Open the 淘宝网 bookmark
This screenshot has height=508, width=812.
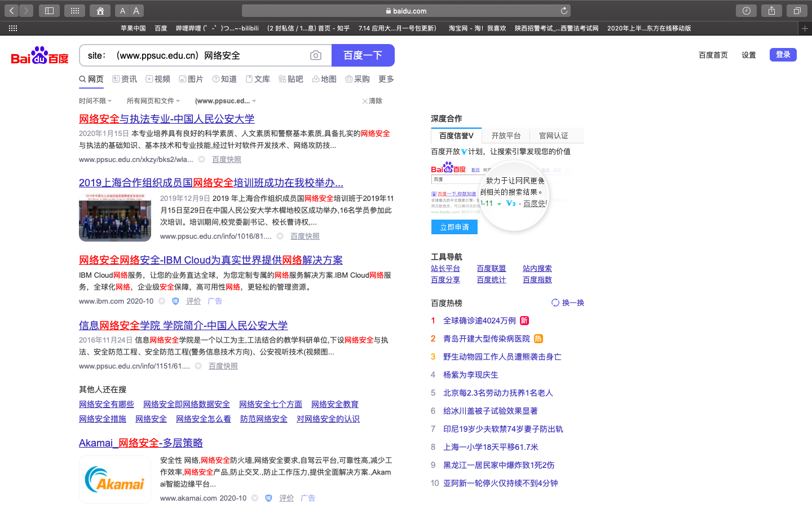(x=477, y=28)
